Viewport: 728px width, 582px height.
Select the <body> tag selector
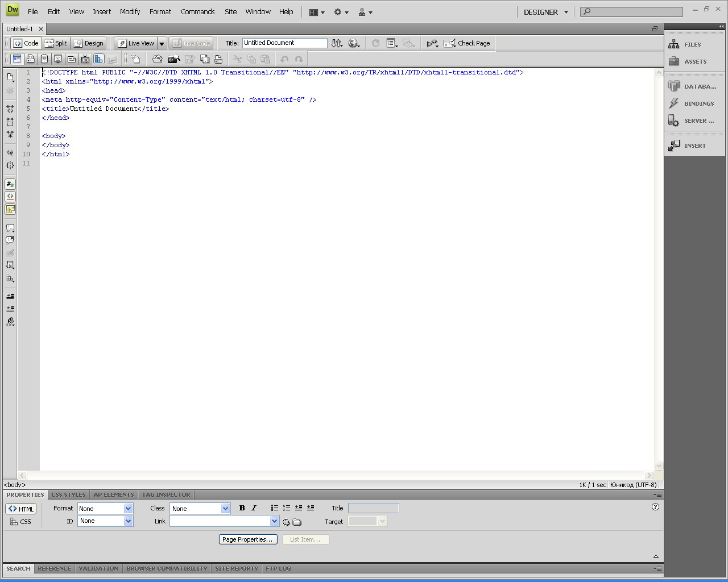pyautogui.click(x=15, y=485)
